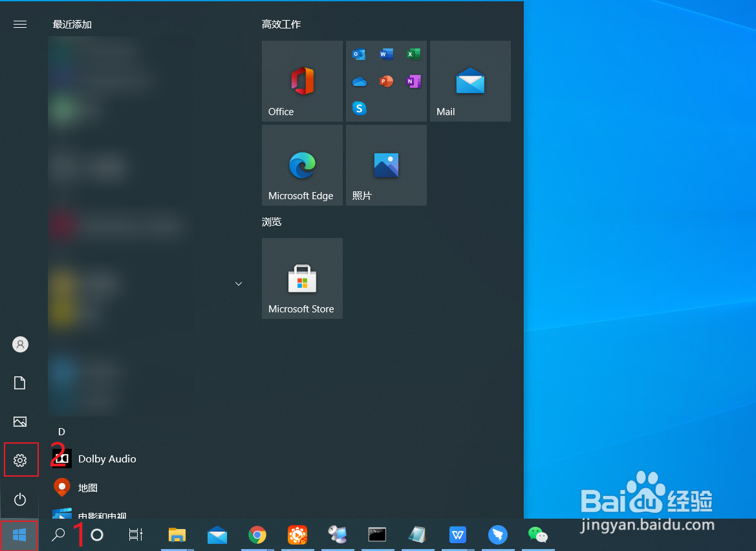Select the 最近添加 heading
This screenshot has width=756, height=551.
pos(72,24)
